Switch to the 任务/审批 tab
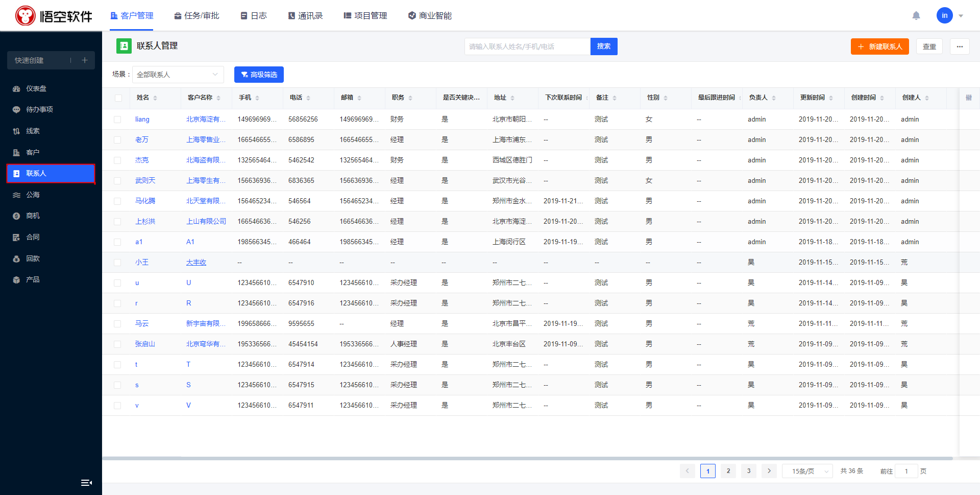This screenshot has width=980, height=495. coord(197,16)
